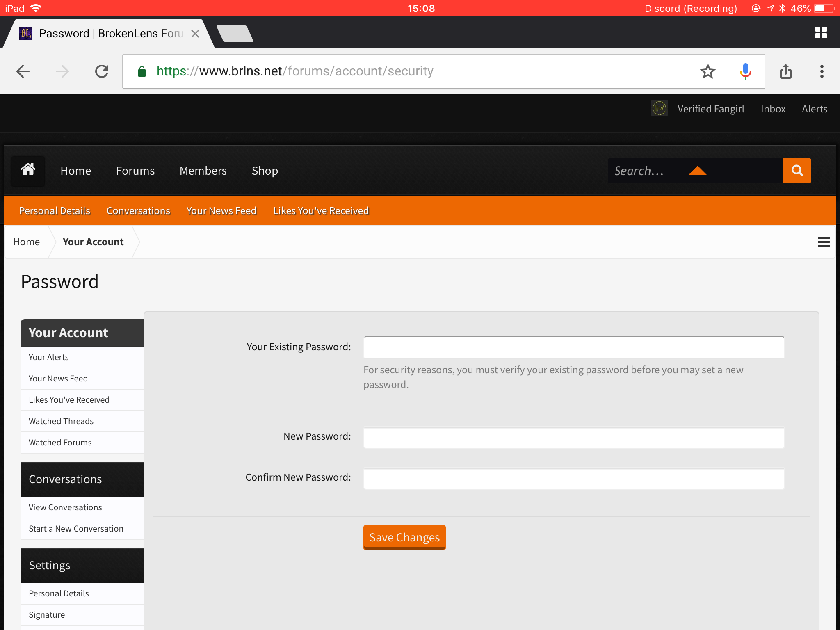Expand search options with orange triangle
This screenshot has width=840, height=630.
(697, 171)
